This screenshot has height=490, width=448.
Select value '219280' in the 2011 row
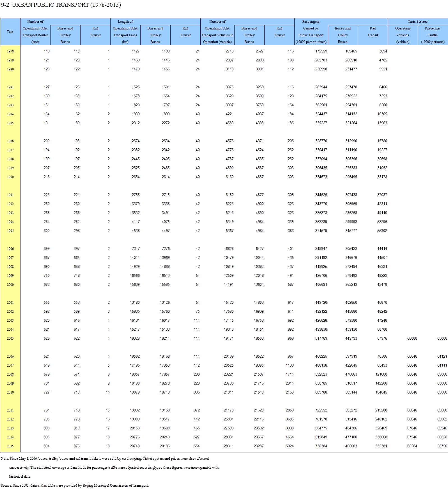(381, 410)
